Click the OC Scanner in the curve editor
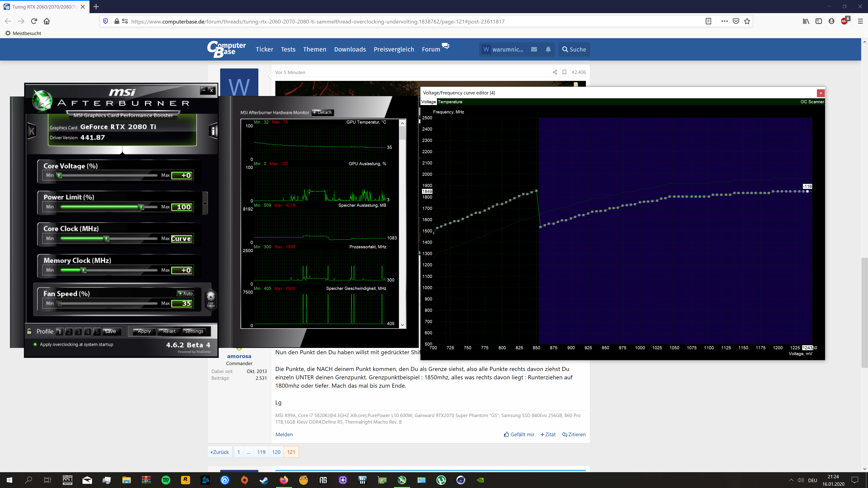The width and height of the screenshot is (868, 488). point(812,102)
